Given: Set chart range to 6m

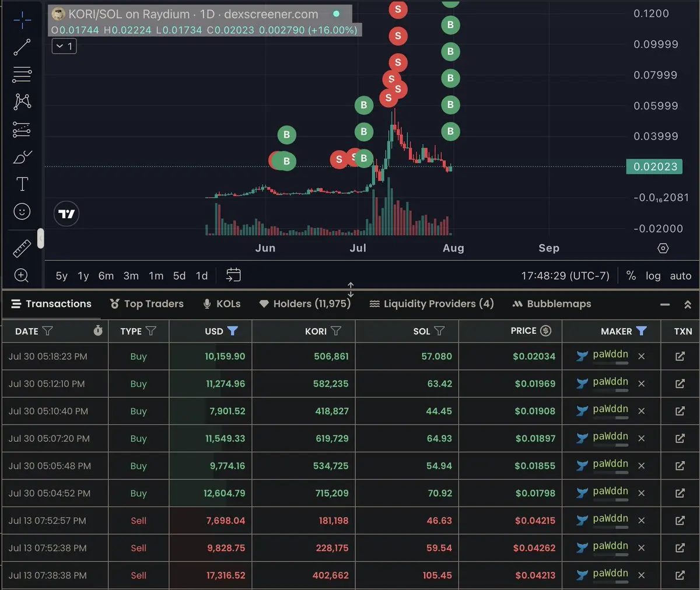Looking at the screenshot, I should click(106, 275).
